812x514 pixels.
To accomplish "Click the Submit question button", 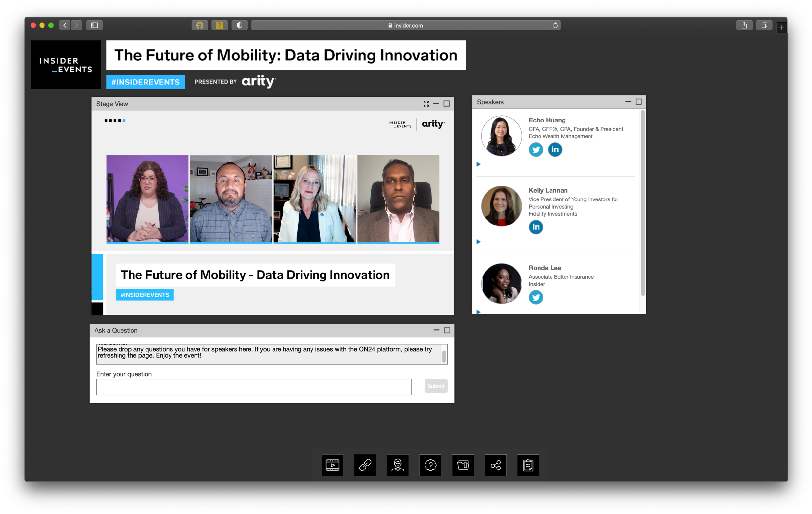I will point(436,386).
